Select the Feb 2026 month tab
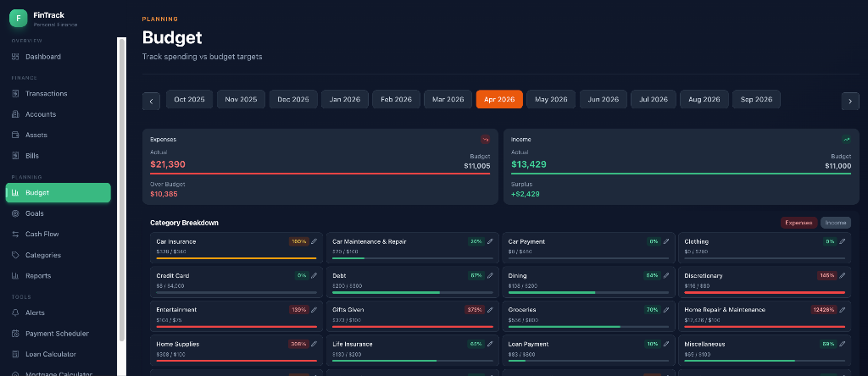 396,100
